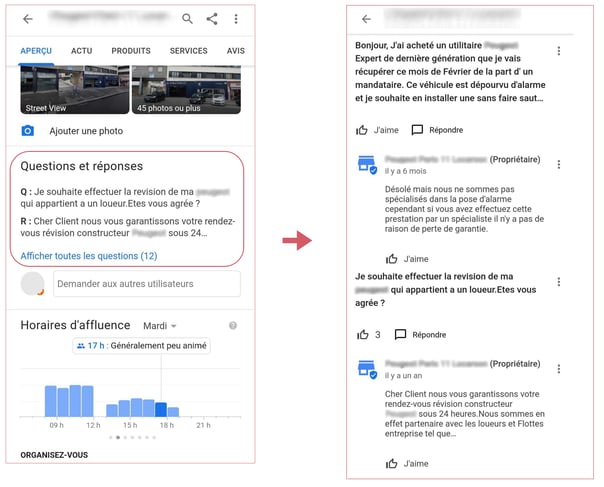Image resolution: width=604 pixels, height=487 pixels.
Task: Open the Street View thumbnail
Action: point(75,90)
